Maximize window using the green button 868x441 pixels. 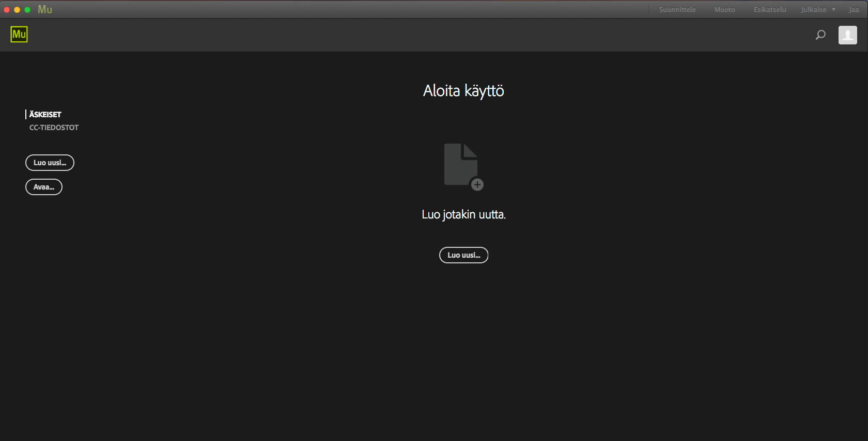27,10
